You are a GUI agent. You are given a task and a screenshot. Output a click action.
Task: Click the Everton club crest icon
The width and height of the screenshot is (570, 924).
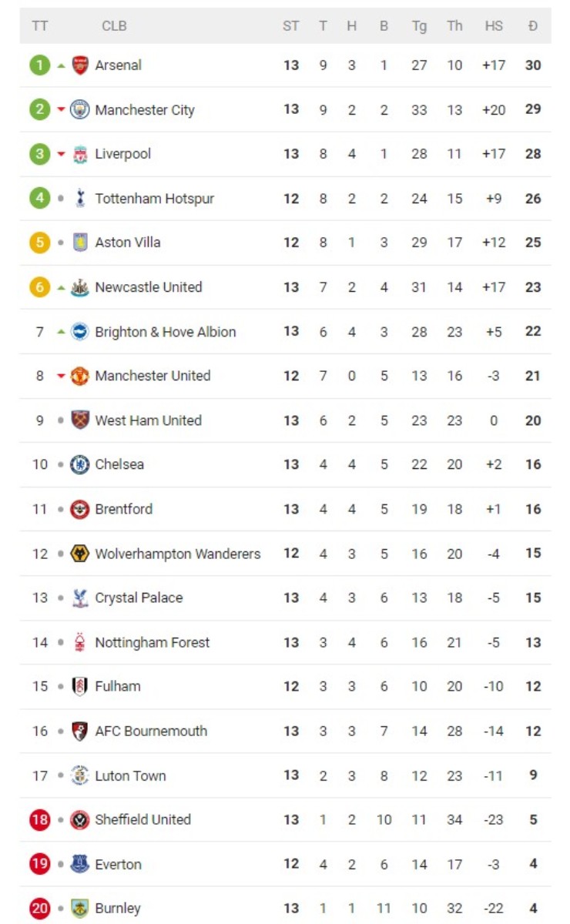click(80, 864)
